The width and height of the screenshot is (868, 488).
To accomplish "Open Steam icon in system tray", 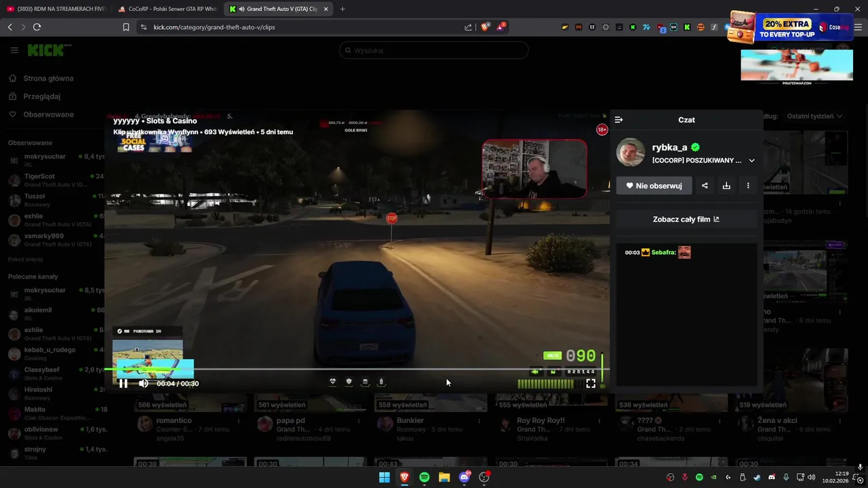I will coord(757,477).
